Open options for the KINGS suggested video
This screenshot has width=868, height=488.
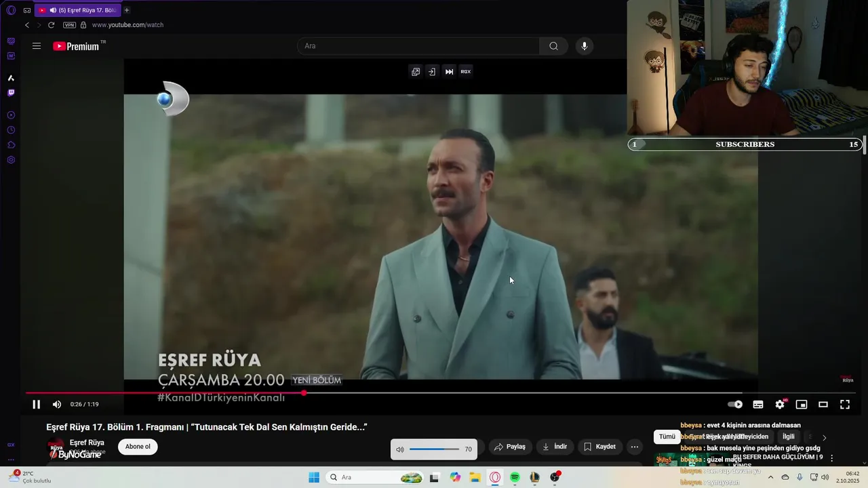[832, 459]
